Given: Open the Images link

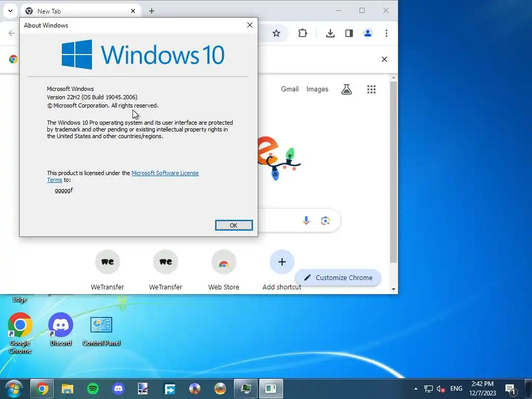Looking at the screenshot, I should click(x=317, y=89).
